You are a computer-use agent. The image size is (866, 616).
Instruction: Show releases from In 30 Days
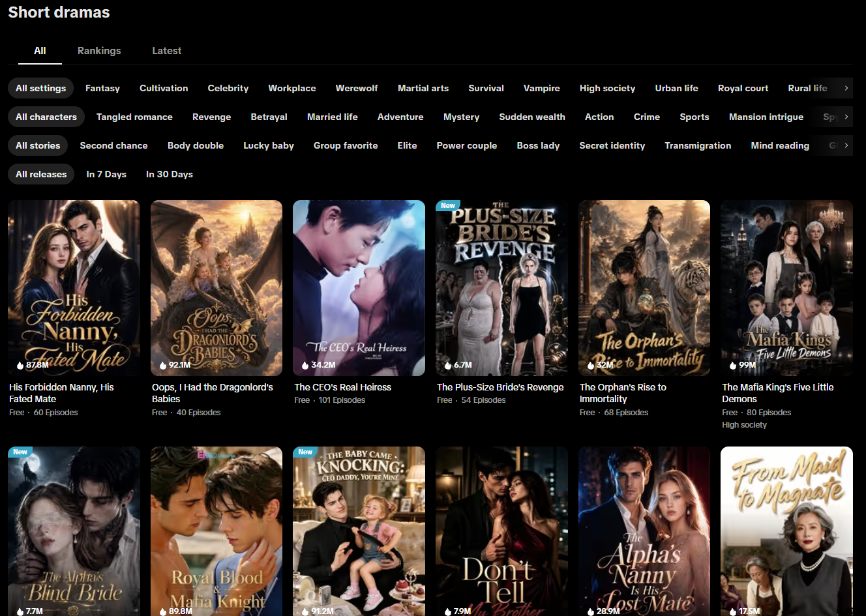170,174
